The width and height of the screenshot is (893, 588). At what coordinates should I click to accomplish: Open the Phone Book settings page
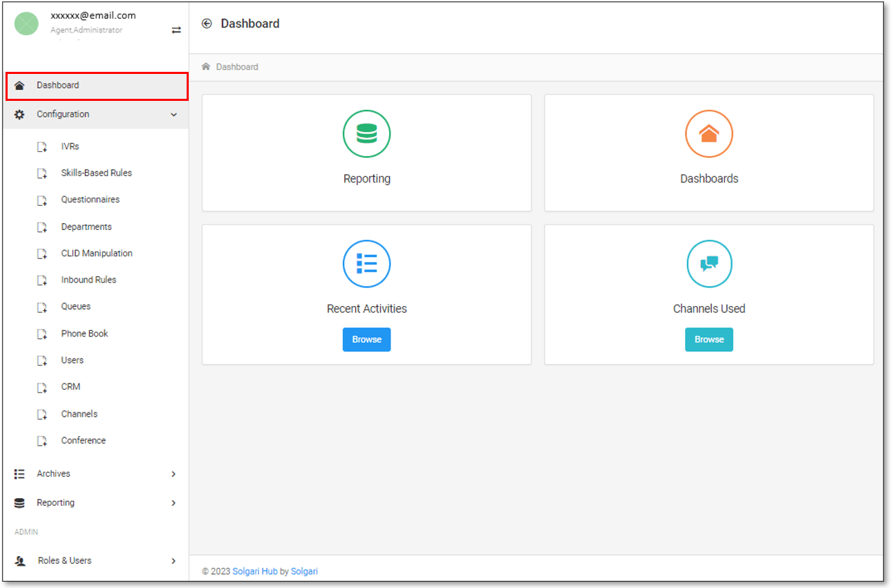85,333
